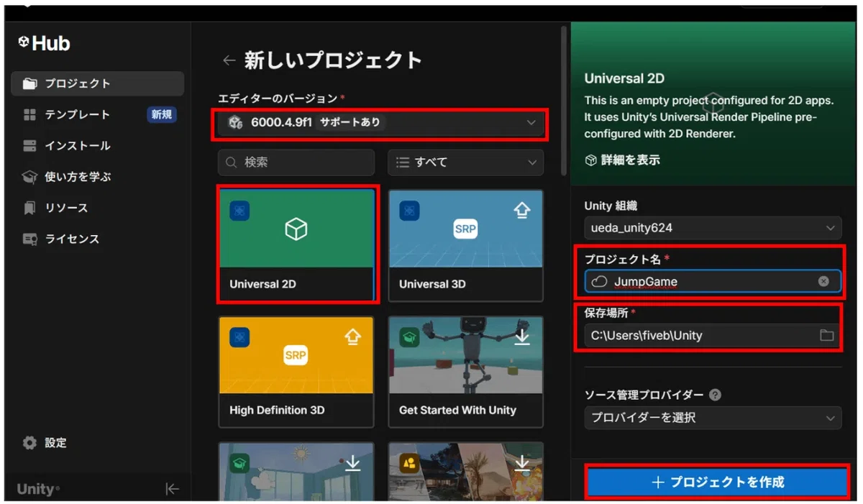Image resolution: width=863 pixels, height=504 pixels.
Task: Click the 保存場所 path field
Action: click(712, 335)
